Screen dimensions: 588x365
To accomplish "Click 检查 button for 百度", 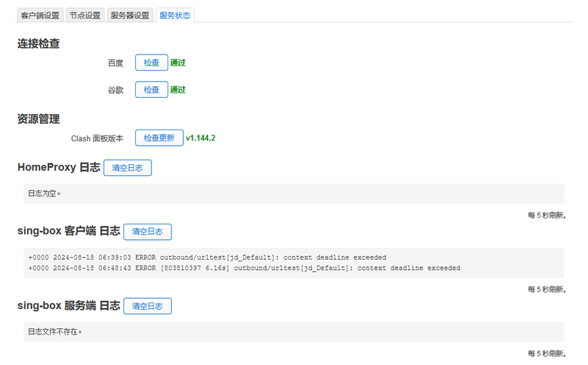I will [151, 63].
